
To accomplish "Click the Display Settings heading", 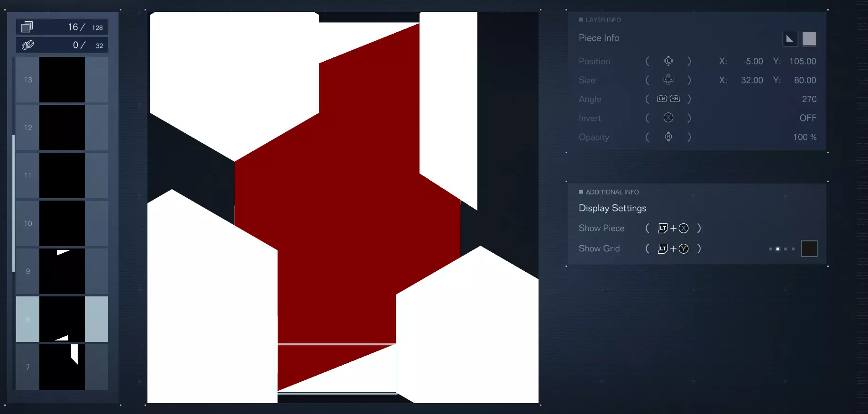I will tap(612, 208).
